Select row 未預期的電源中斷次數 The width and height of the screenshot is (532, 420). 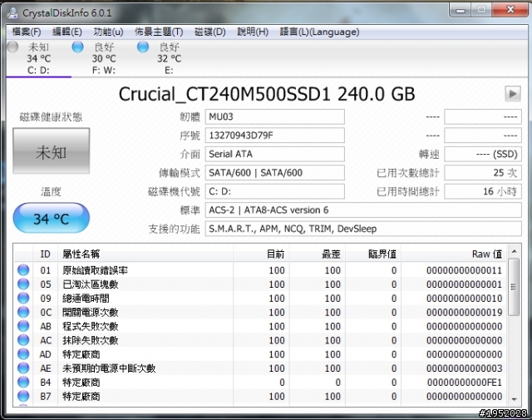click(x=260, y=368)
